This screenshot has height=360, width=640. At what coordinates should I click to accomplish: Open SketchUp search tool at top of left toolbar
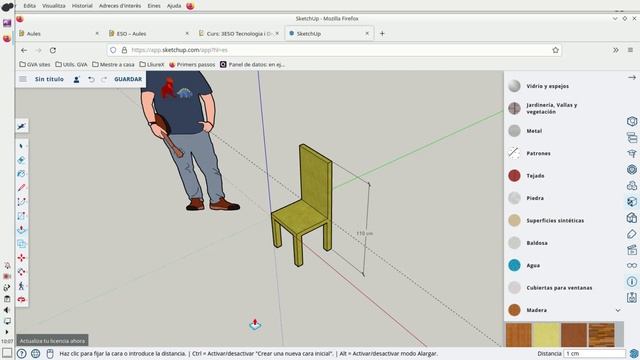(22, 127)
